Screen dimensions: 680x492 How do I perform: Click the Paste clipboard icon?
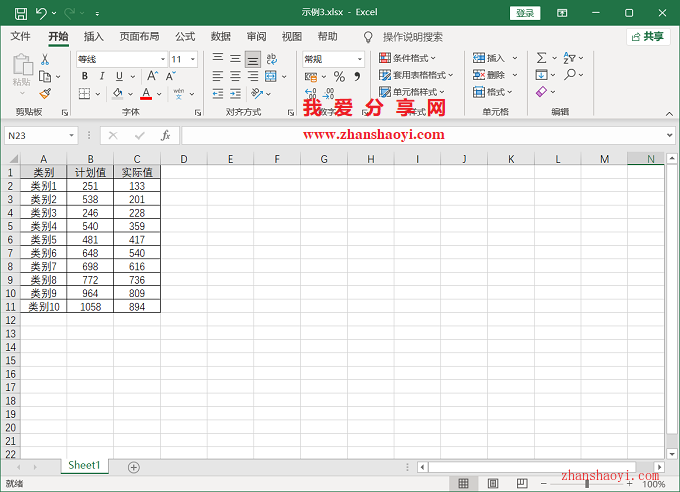pos(22,65)
